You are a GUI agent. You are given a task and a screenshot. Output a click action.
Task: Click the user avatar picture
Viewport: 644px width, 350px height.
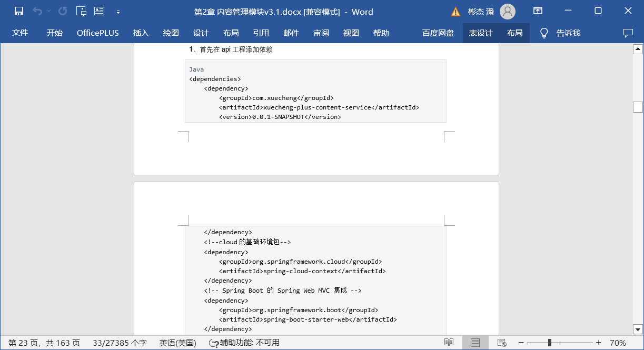click(x=508, y=11)
